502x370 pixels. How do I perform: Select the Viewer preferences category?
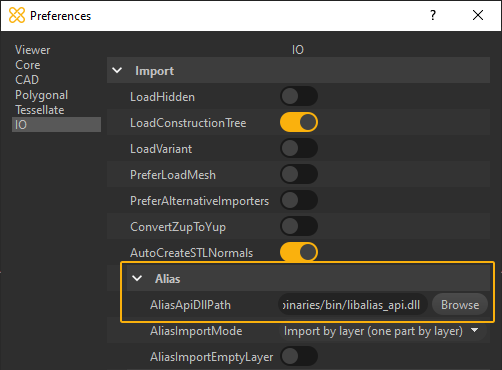33,50
